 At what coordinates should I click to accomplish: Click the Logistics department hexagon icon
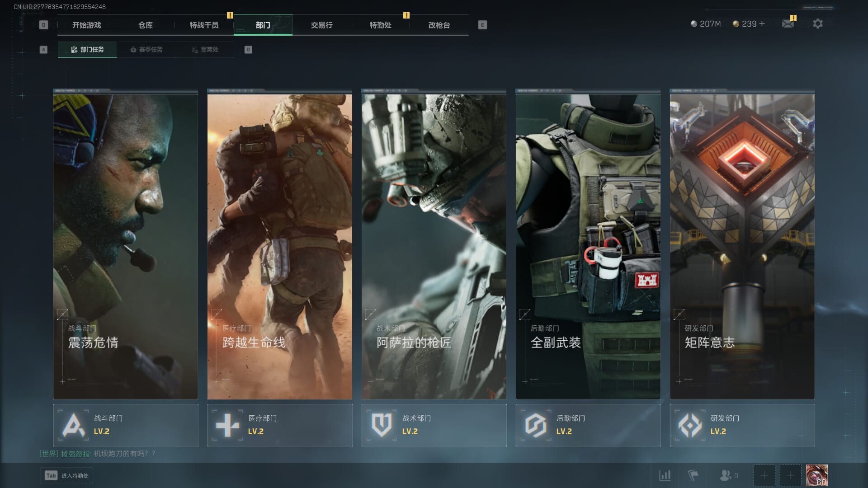pos(536,425)
